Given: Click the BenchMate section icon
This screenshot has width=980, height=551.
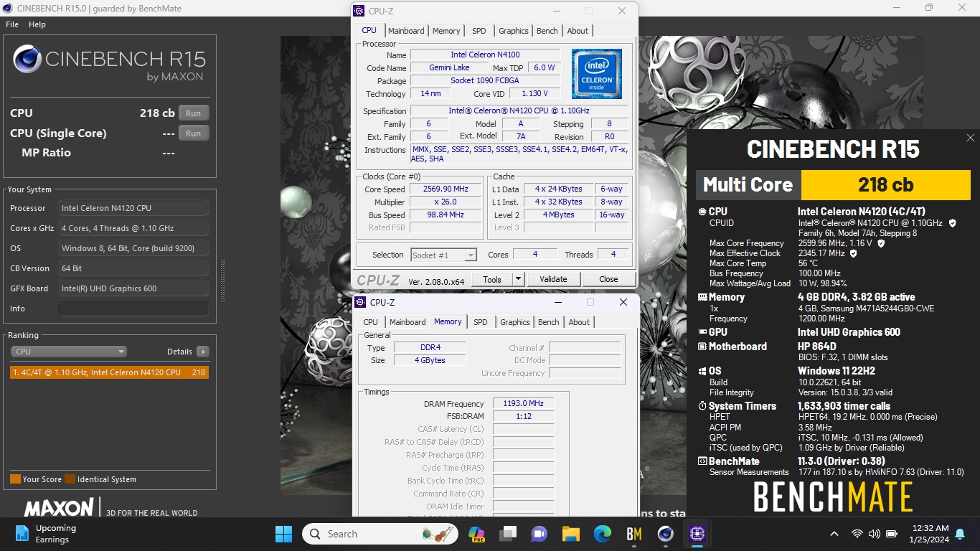Looking at the screenshot, I should click(702, 461).
